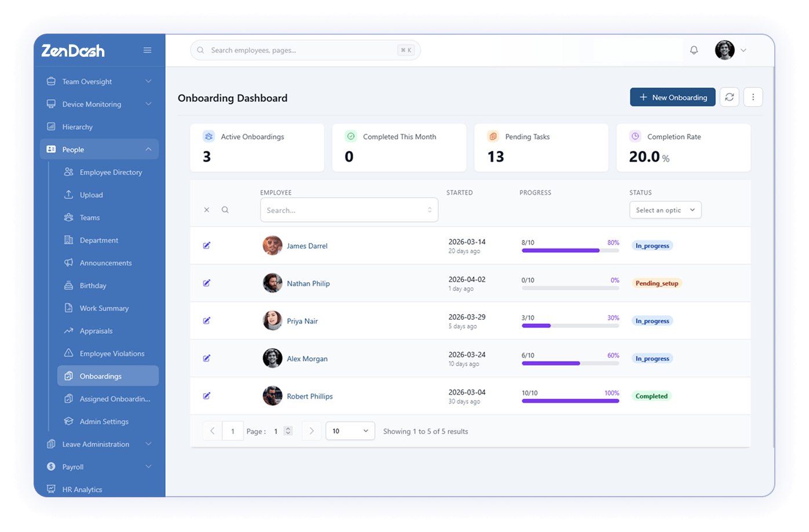Viewport: 809px width, 532px height.
Task: Open the Select an optic status dropdown
Action: 665,210
